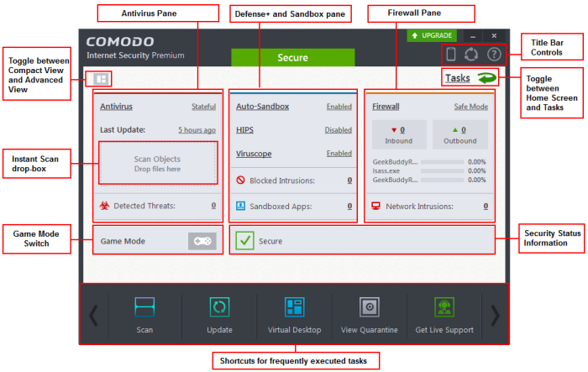This screenshot has height=372, width=588.
Task: Open the Auto-Sandbox link
Action: point(262,107)
